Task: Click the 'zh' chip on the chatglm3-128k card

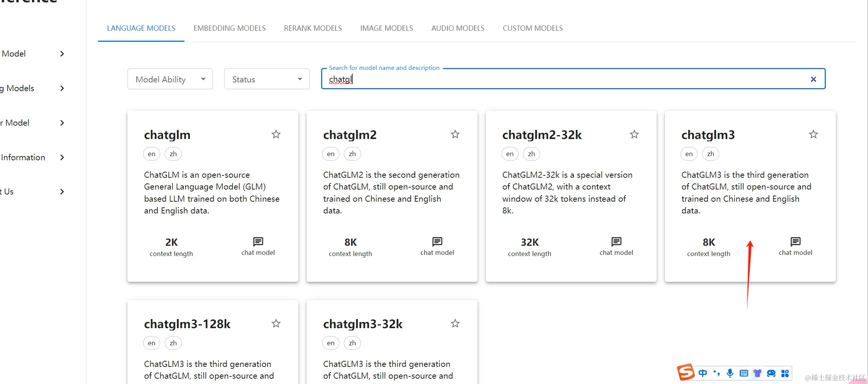Action: click(173, 343)
